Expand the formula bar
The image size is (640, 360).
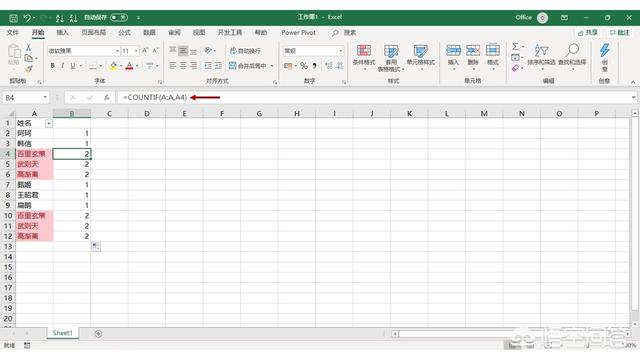[633, 97]
